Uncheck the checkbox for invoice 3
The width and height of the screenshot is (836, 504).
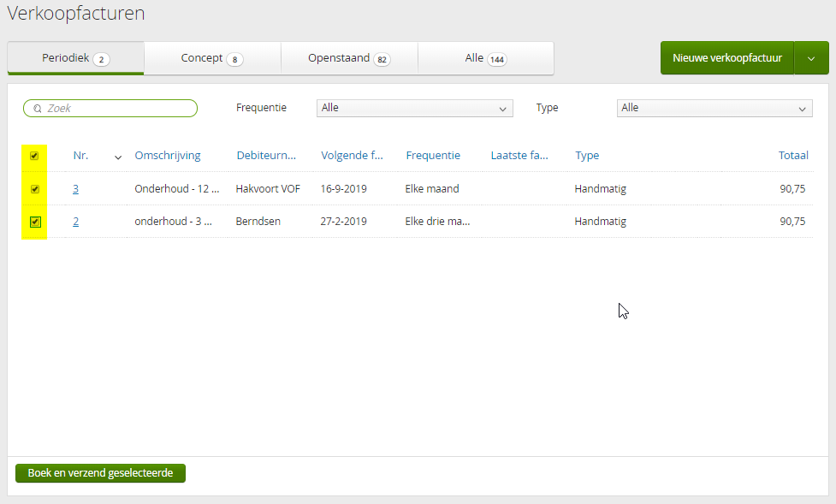[x=35, y=189]
